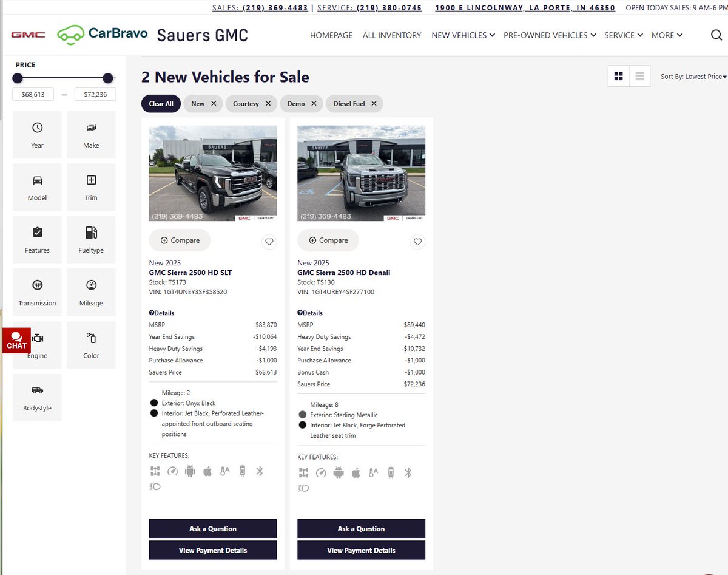Go to Homepage nav item
The height and width of the screenshot is (575, 728).
pos(331,35)
